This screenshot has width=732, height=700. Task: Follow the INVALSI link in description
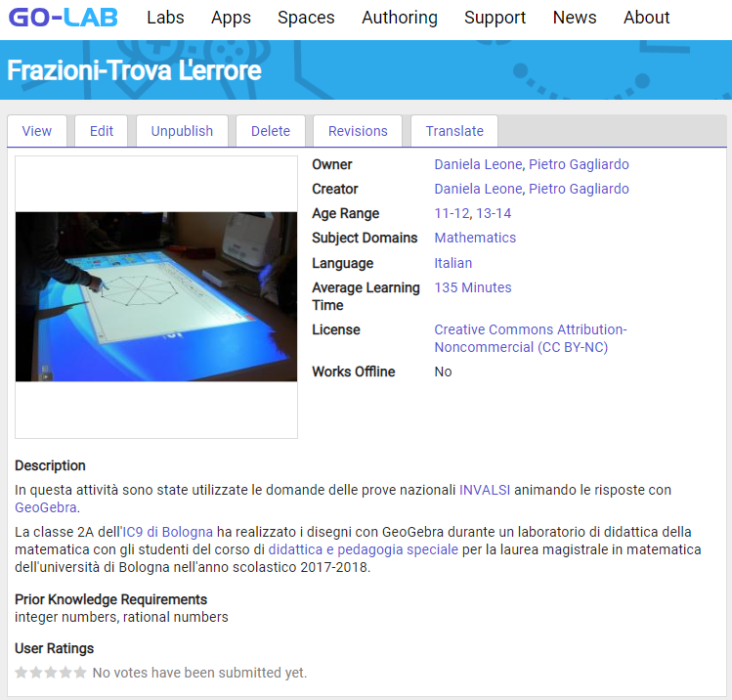click(485, 490)
